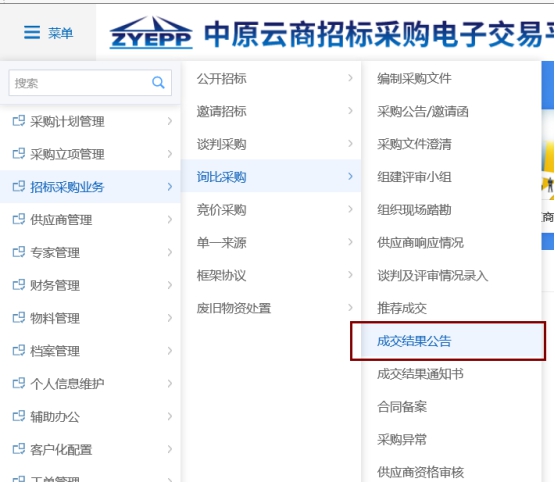Screen dimensions: 555x483
Task: Click the hamburger menu icon
Action: [x=32, y=33]
